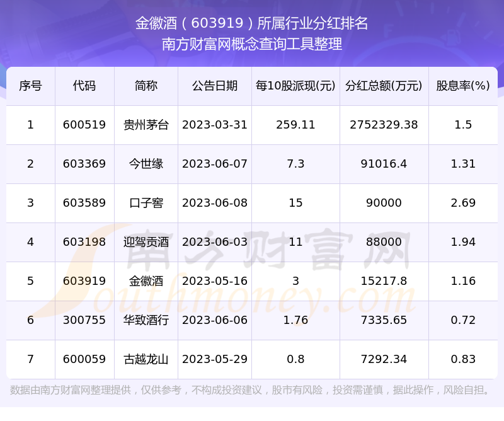Click rank number 1 for 贵州茅台
The image size is (504, 421).
(30, 125)
